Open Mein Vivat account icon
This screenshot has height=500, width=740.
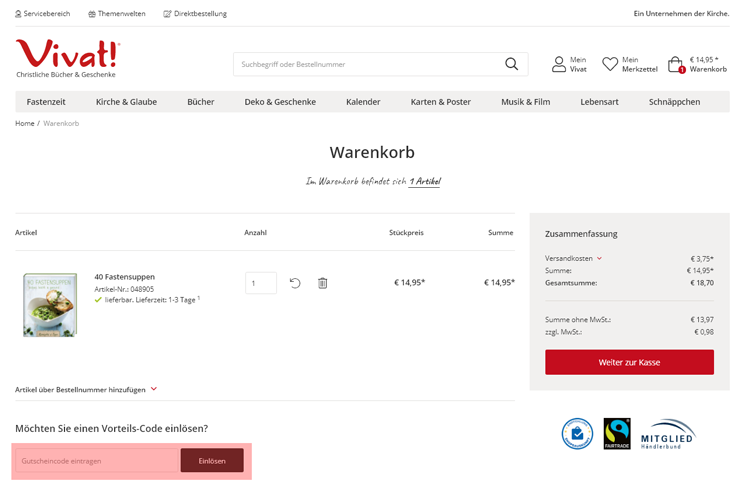(x=559, y=64)
